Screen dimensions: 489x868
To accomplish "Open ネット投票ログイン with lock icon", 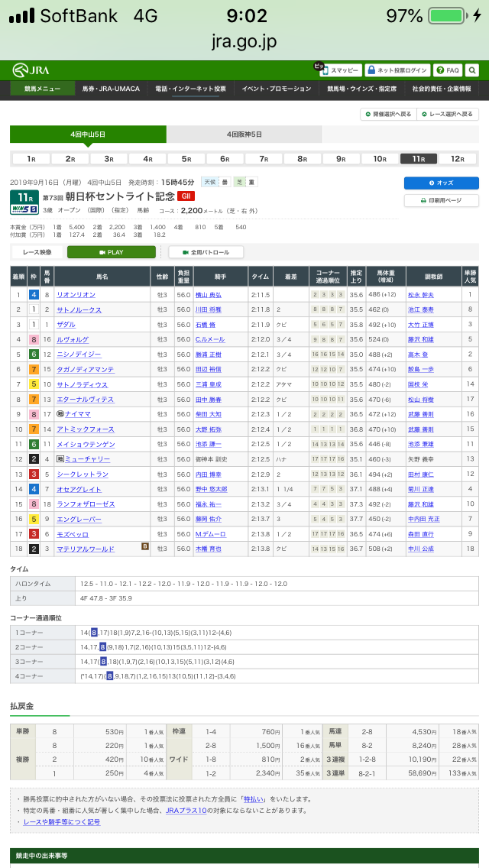I will click(396, 70).
